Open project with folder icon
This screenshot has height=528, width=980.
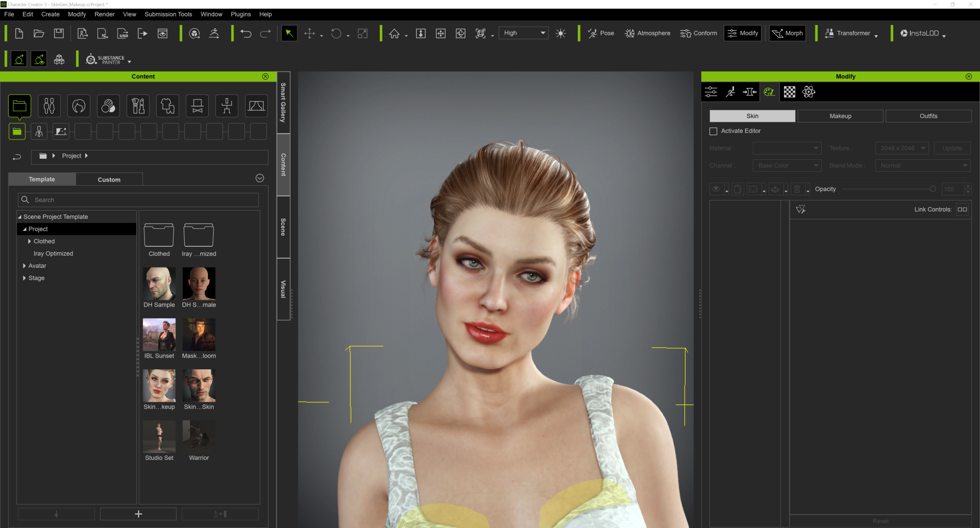[x=39, y=33]
